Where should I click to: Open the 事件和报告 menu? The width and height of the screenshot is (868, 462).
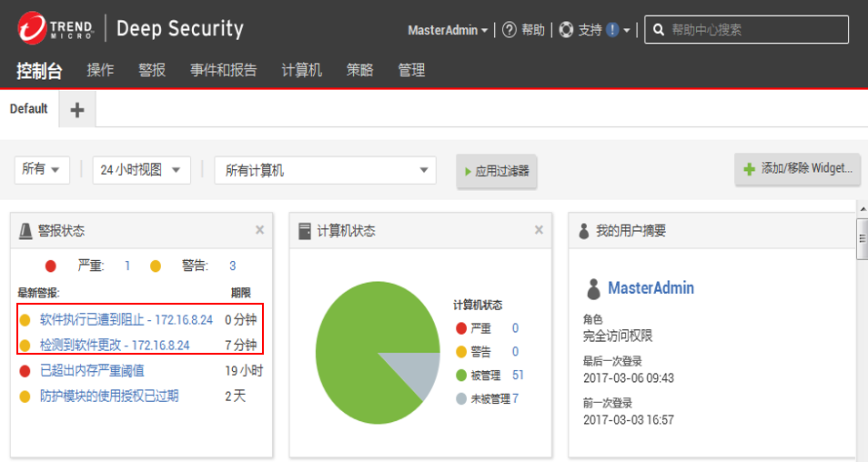(223, 70)
